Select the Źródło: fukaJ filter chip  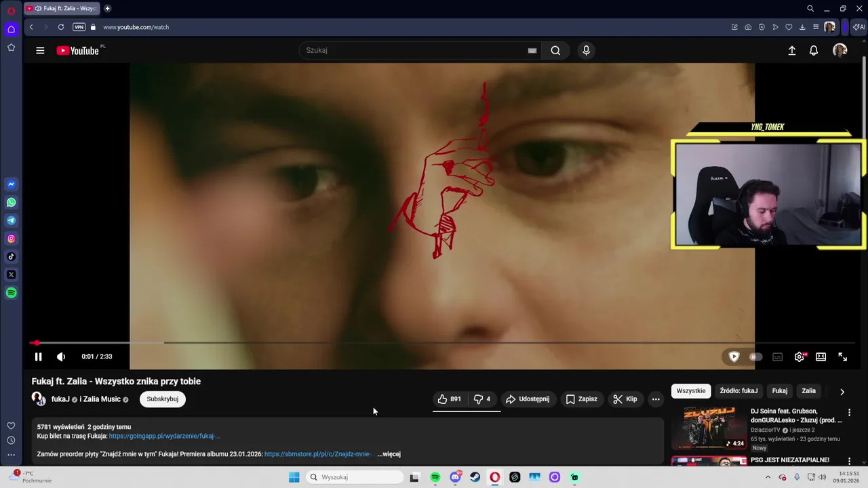point(738,391)
